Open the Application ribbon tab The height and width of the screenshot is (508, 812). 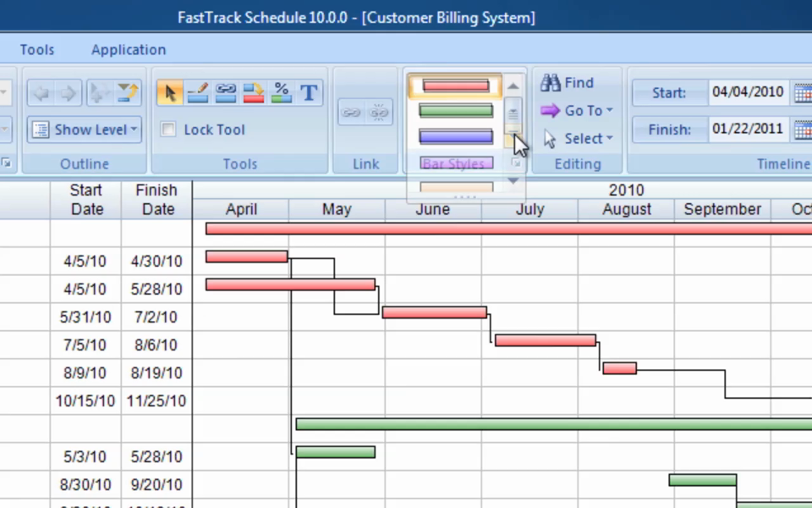[129, 50]
